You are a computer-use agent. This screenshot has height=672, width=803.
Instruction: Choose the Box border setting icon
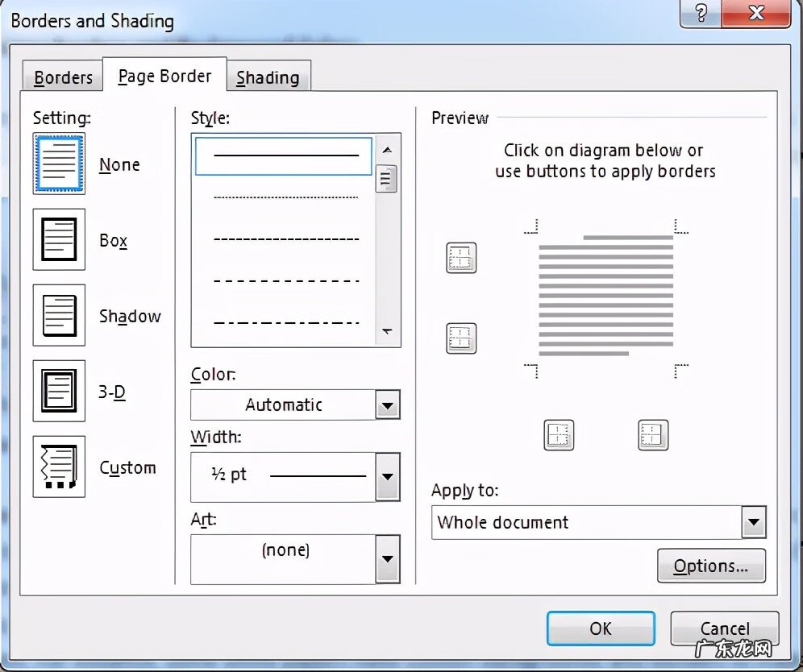coord(59,239)
